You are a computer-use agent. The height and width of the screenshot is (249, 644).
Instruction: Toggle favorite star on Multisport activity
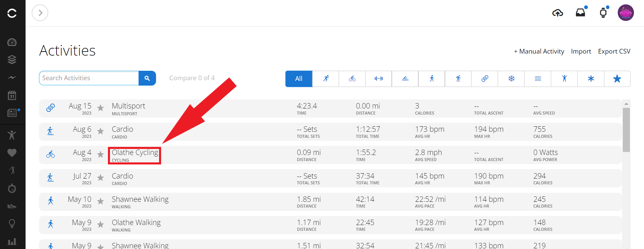pyautogui.click(x=101, y=108)
